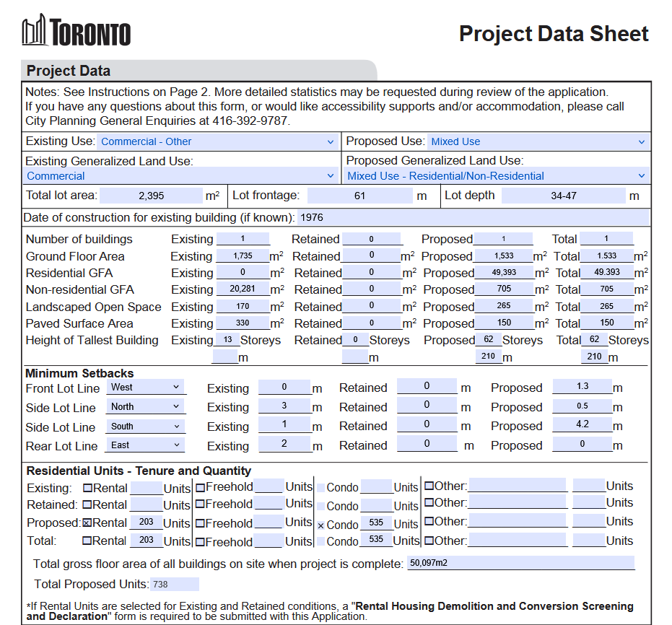This screenshot has width=672, height=625.
Task: Open Front Lot Line direction dropdown showing West
Action: click(x=146, y=387)
